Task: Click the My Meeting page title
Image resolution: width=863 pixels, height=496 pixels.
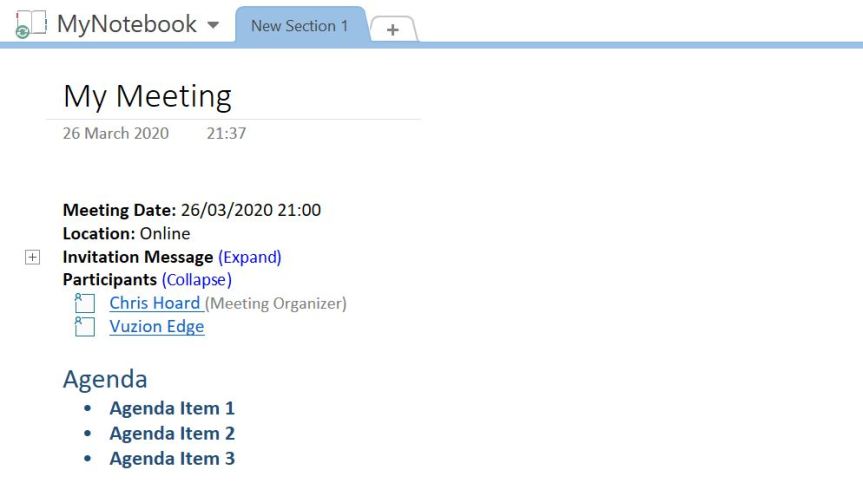Action: [x=147, y=96]
